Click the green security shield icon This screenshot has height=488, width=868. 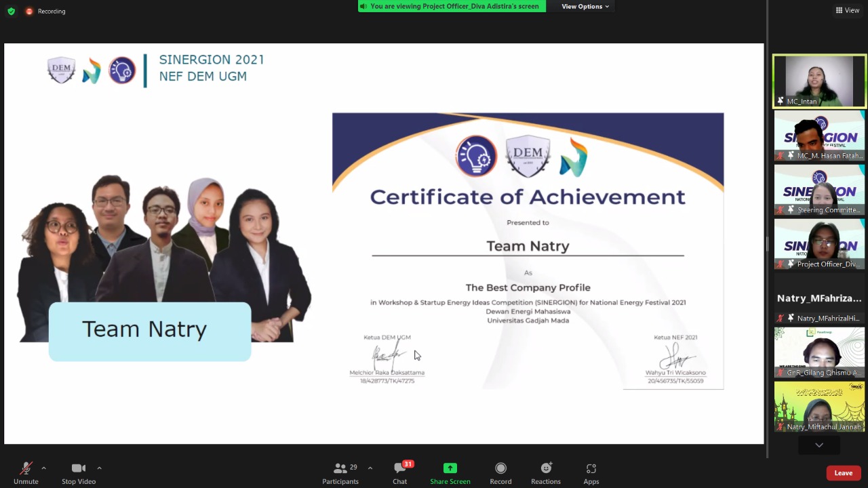point(11,11)
